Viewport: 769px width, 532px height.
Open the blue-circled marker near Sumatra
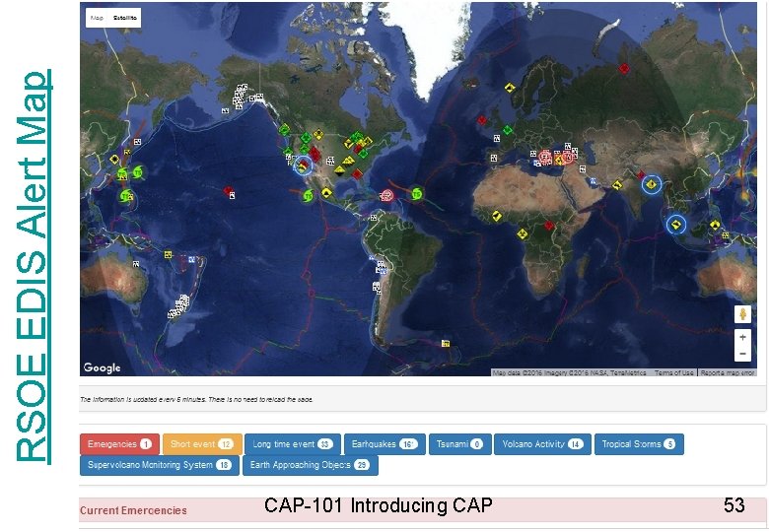pyautogui.click(x=676, y=225)
